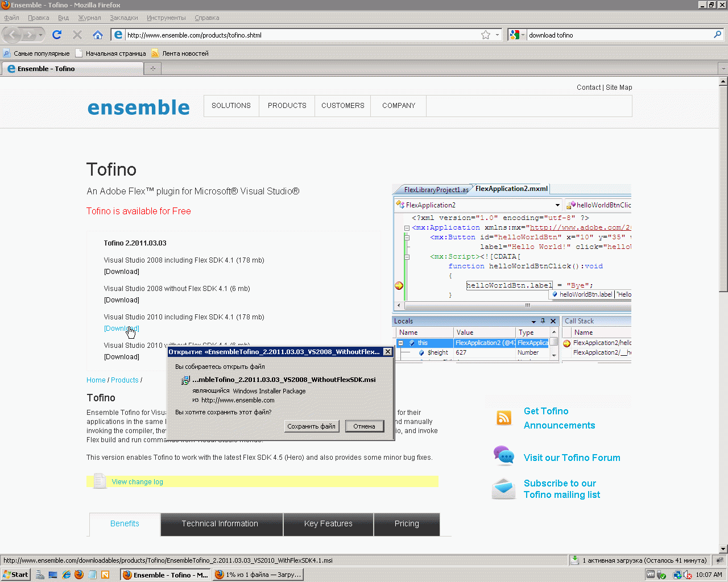Show the Pricing tab

click(407, 524)
